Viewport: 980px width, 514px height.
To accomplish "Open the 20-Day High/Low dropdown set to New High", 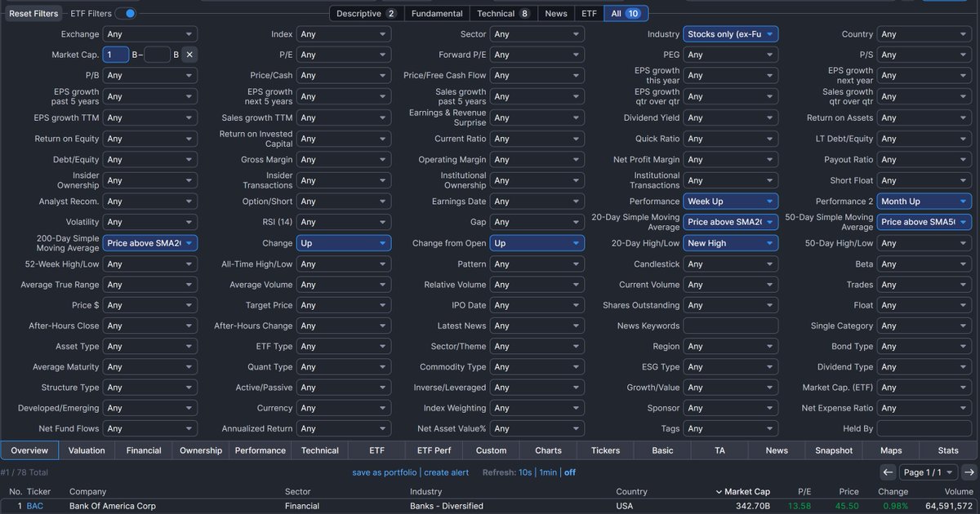I will 731,243.
